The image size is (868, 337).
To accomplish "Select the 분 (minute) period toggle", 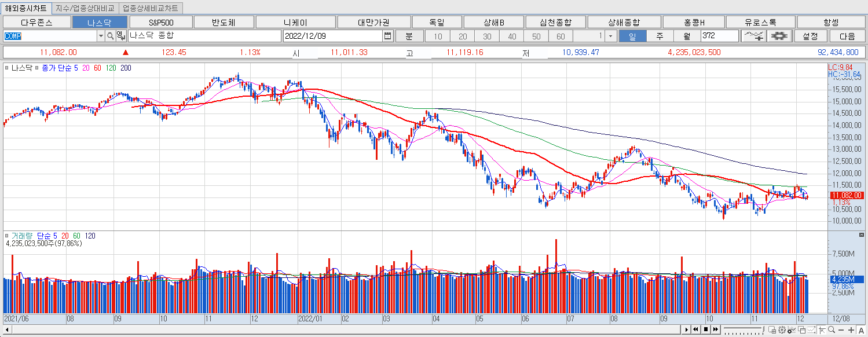I will [x=409, y=36].
